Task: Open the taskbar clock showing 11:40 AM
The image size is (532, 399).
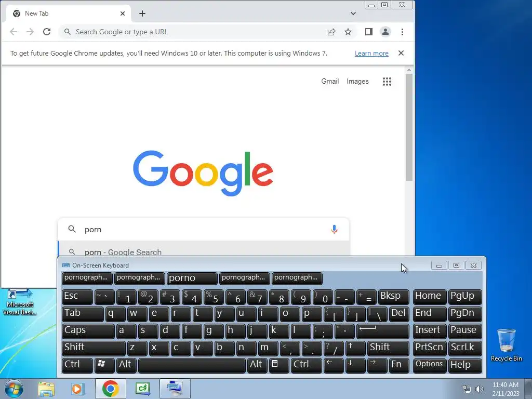Action: click(x=506, y=389)
